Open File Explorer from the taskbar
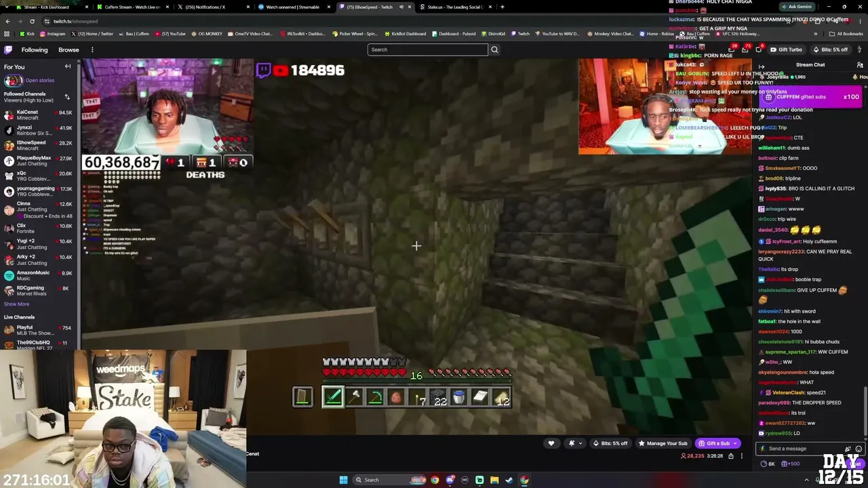This screenshot has height=488, width=868. (x=494, y=480)
